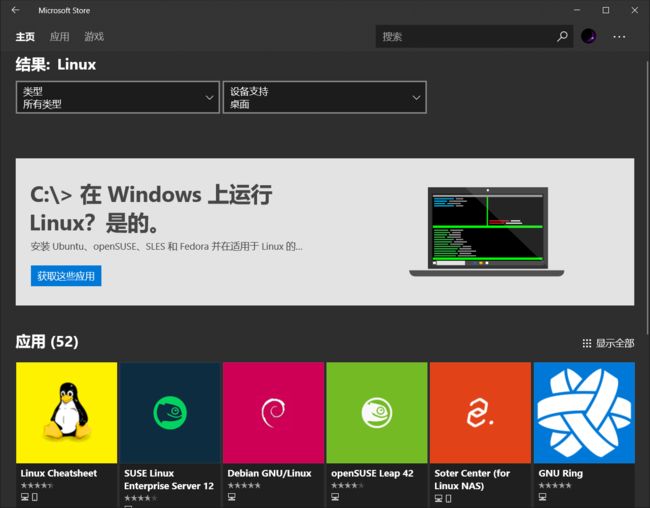650x508 pixels.
Task: Click the openSUSE Leap 42 title text
Action: 372,473
